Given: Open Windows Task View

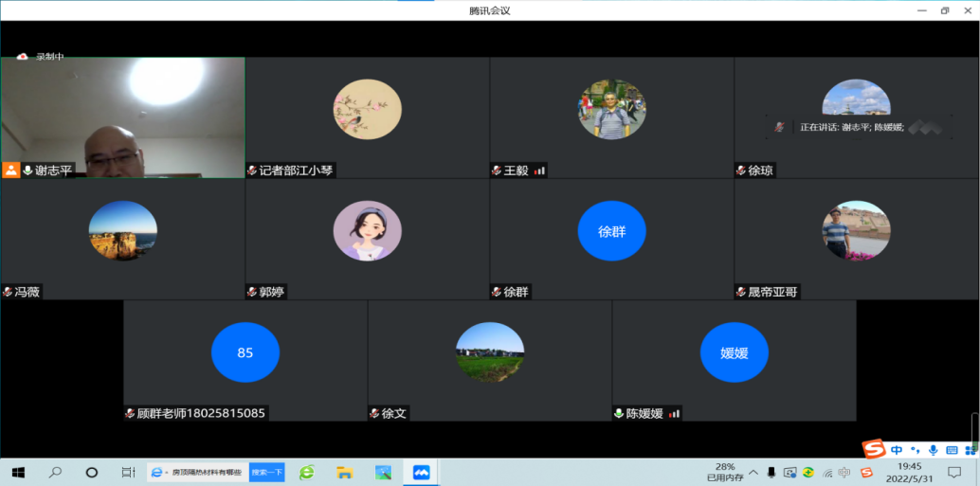Looking at the screenshot, I should point(128,472).
